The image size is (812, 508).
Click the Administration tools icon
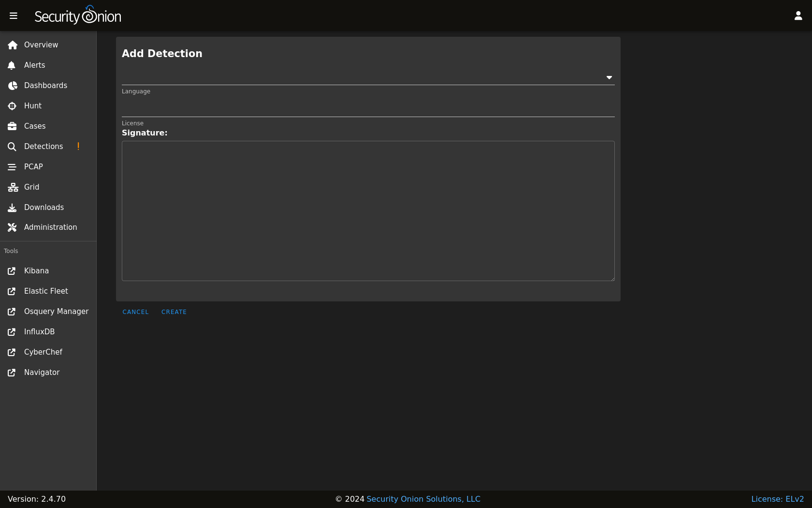pos(12,227)
